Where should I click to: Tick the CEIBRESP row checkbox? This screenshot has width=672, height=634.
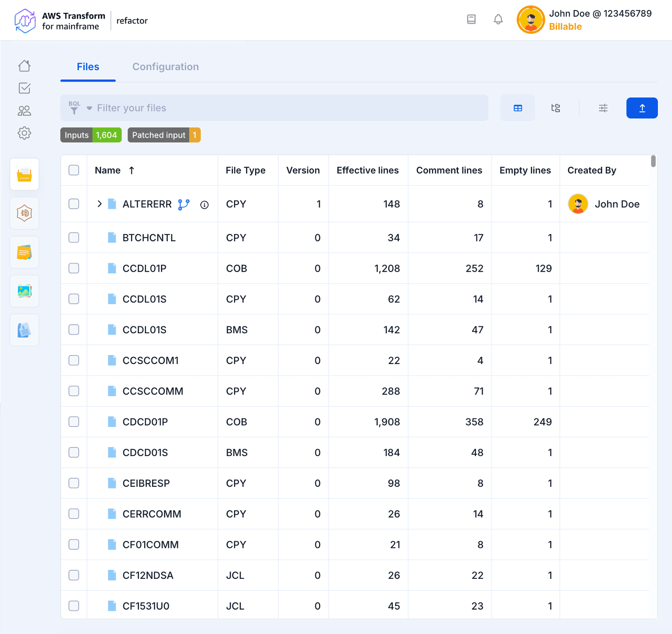point(74,483)
